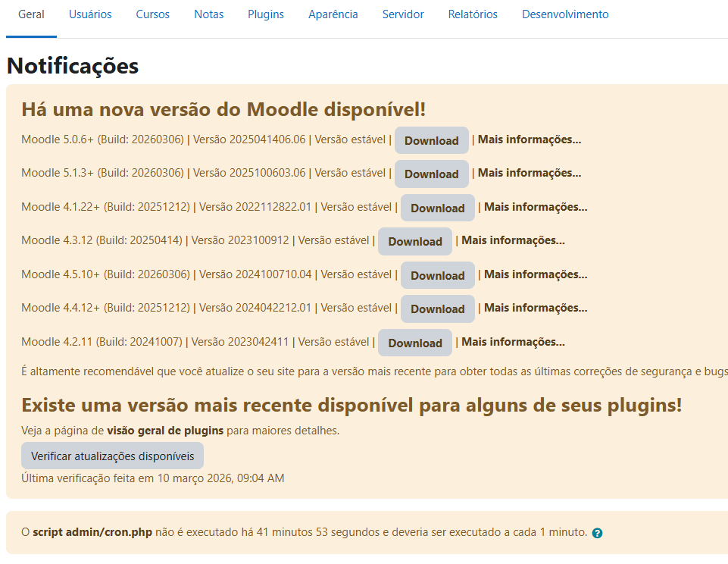728x564 pixels.
Task: Open Mais informações for Moodle 4.4.12+
Action: pyautogui.click(x=536, y=308)
